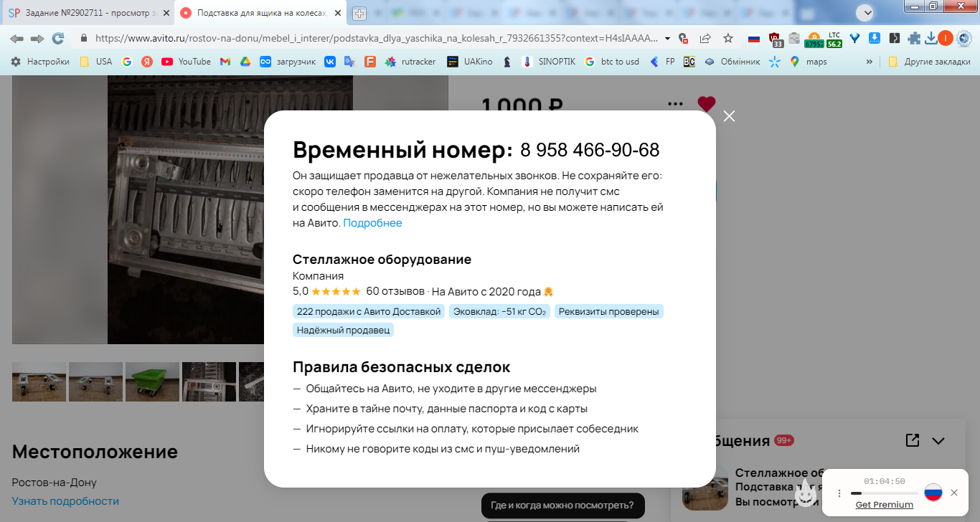Image resolution: width=980 pixels, height=522 pixels.
Task: Bookmark page with star icon
Action: pos(728,38)
